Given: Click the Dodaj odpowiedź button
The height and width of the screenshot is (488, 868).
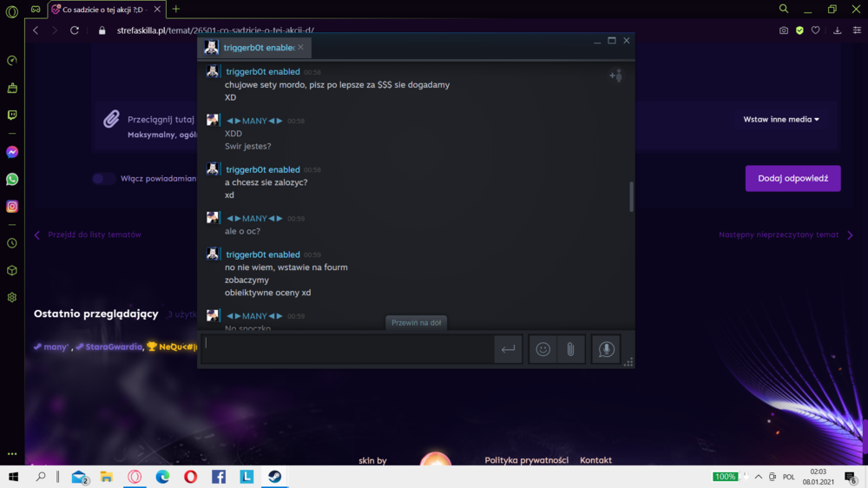Looking at the screenshot, I should (792, 178).
